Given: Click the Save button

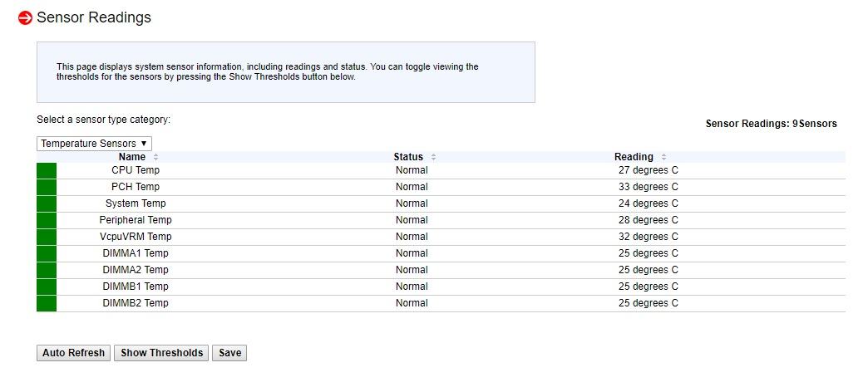Looking at the screenshot, I should pos(229,353).
